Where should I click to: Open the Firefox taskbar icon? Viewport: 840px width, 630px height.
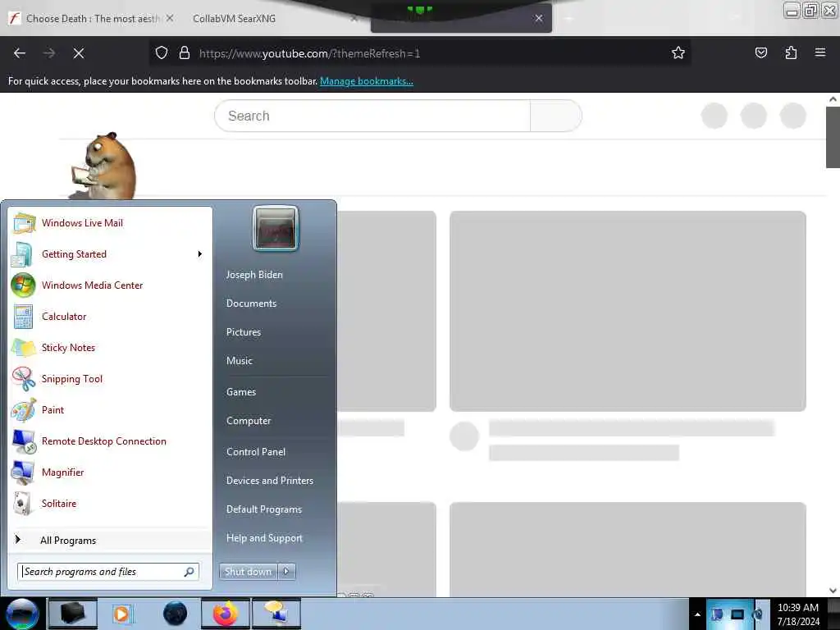pyautogui.click(x=226, y=614)
